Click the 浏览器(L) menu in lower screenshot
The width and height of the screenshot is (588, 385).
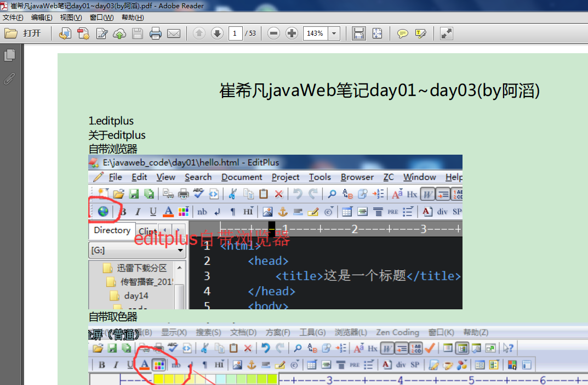[x=351, y=332]
